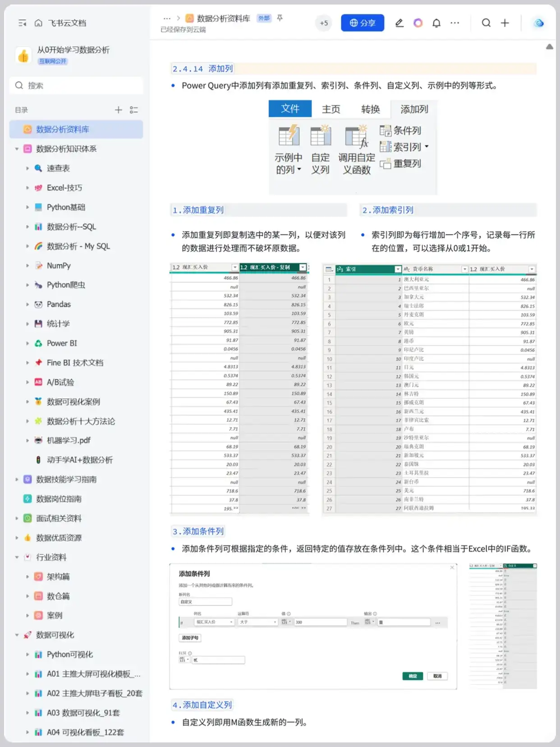Click the 4.添加自定义列 heading
This screenshot has height=747, width=560.
click(202, 705)
